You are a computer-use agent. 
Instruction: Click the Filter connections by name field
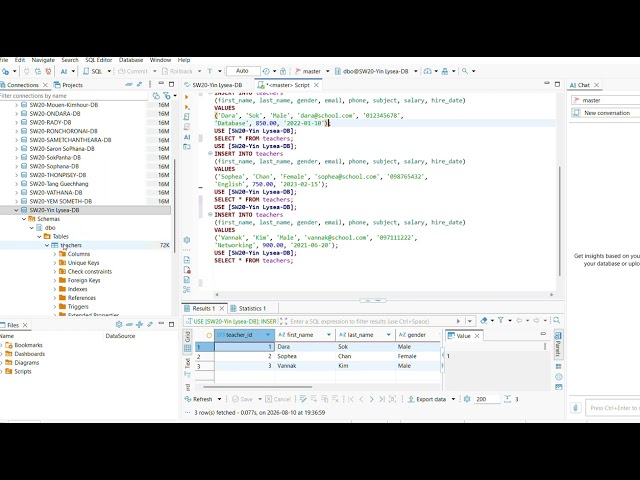coord(74,96)
